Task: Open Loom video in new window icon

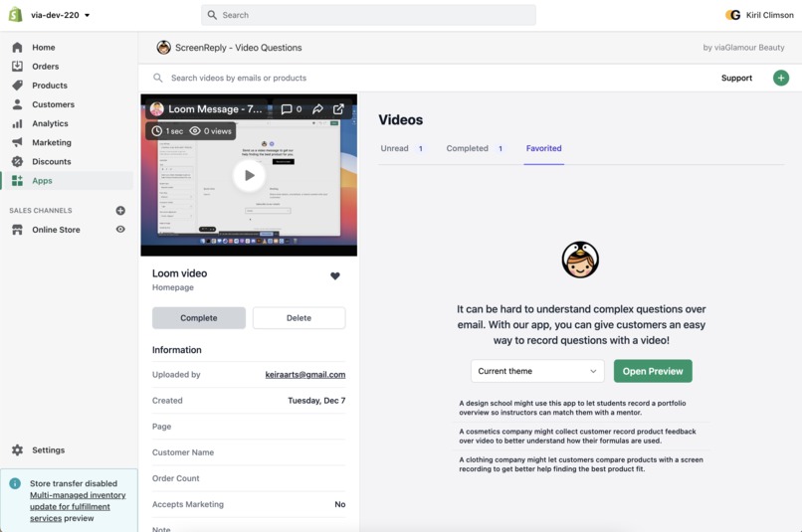Action: click(x=338, y=108)
